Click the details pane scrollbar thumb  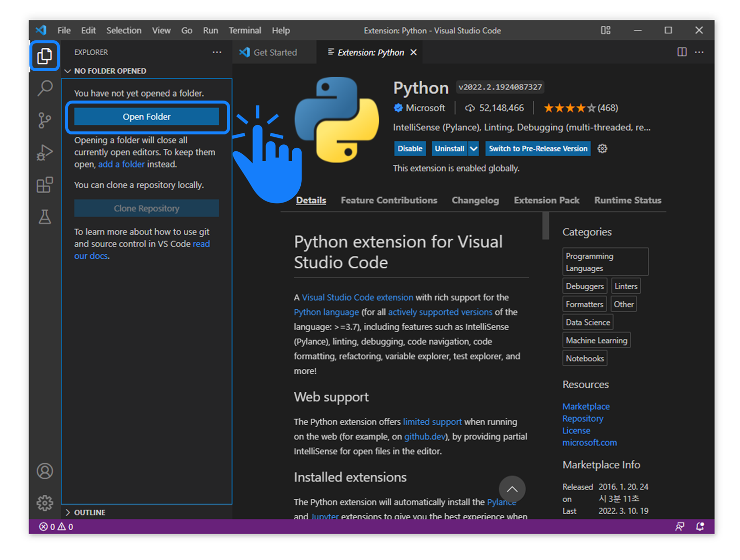(x=546, y=225)
